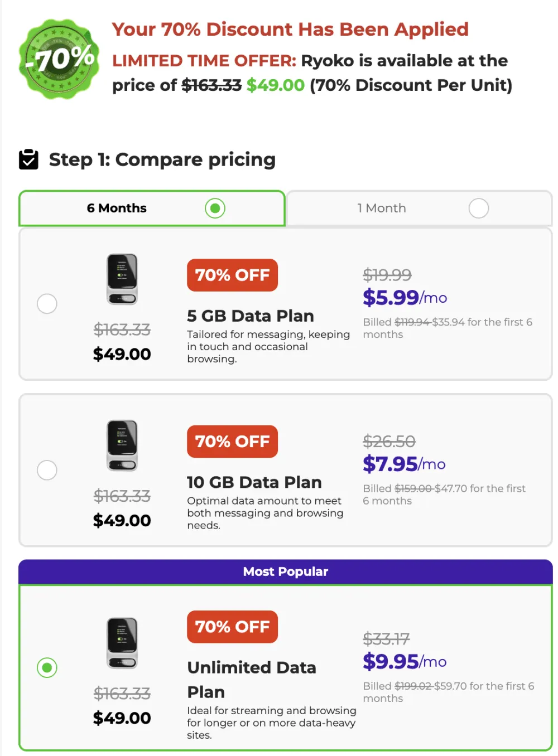The width and height of the screenshot is (558, 756).
Task: Click the Most Popular banner
Action: click(285, 571)
